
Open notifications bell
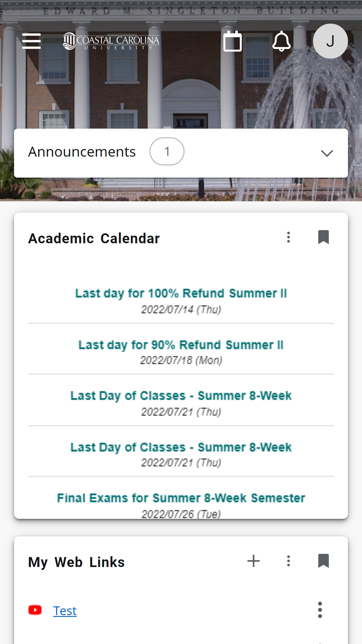click(281, 41)
